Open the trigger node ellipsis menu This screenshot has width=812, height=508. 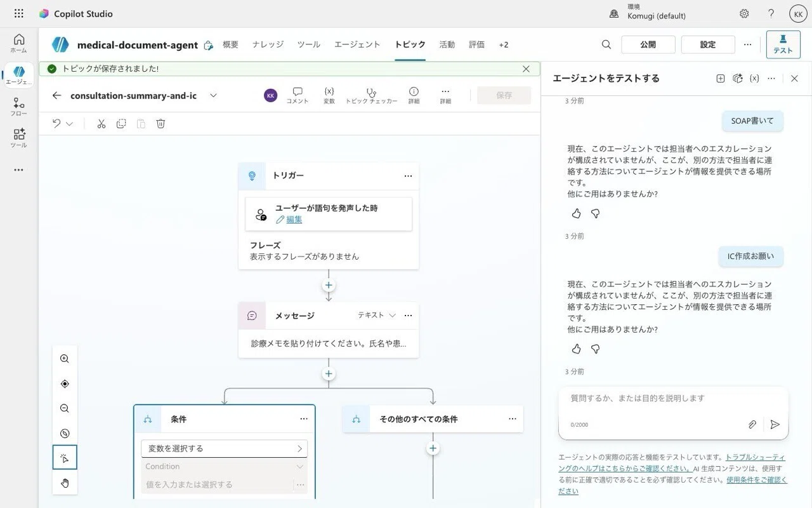click(408, 176)
